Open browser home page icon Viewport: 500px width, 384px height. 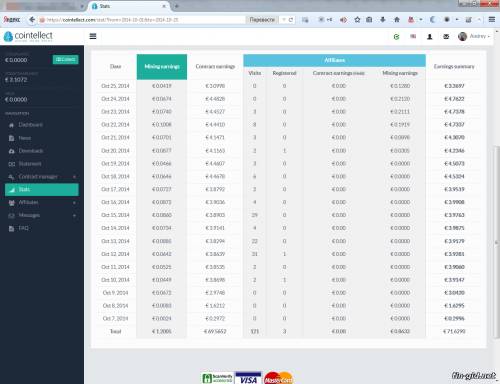(397, 20)
